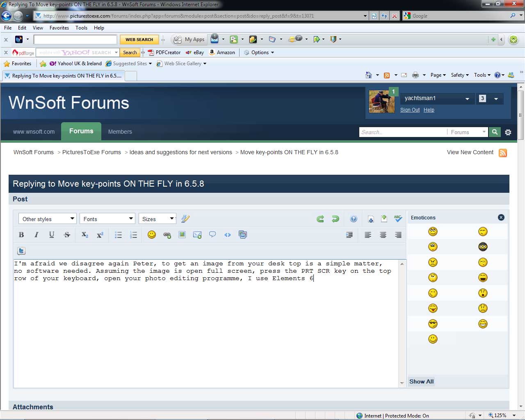This screenshot has height=420, width=525.
Task: Close the Emoticons sidebar panel
Action: coord(501,217)
